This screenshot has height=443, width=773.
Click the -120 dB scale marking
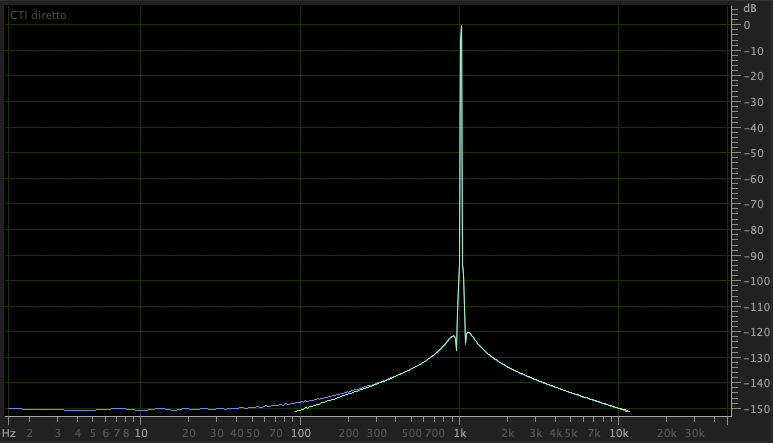756,332
